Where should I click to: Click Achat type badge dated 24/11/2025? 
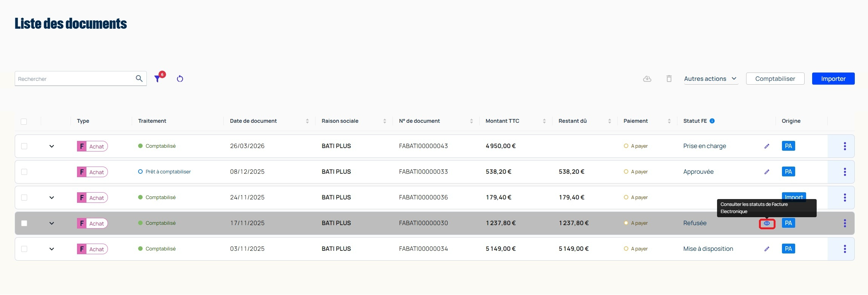(92, 198)
